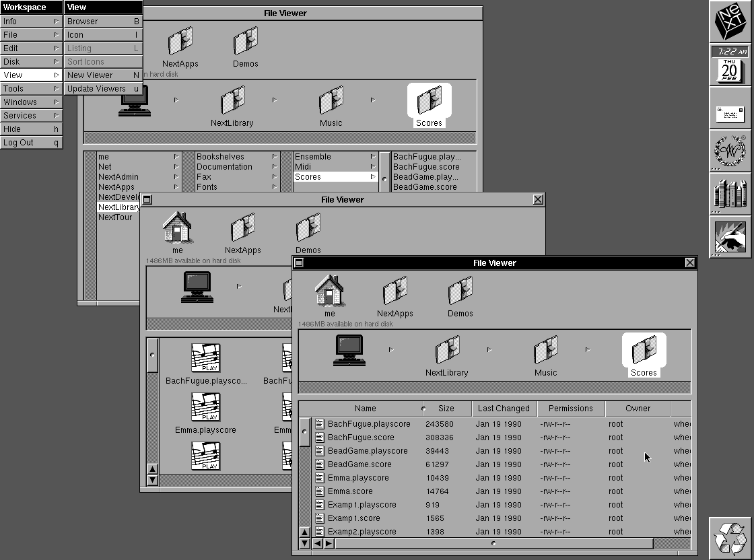Viewport: 754px width, 560px height.
Task: Click the Permissions column header
Action: [571, 408]
